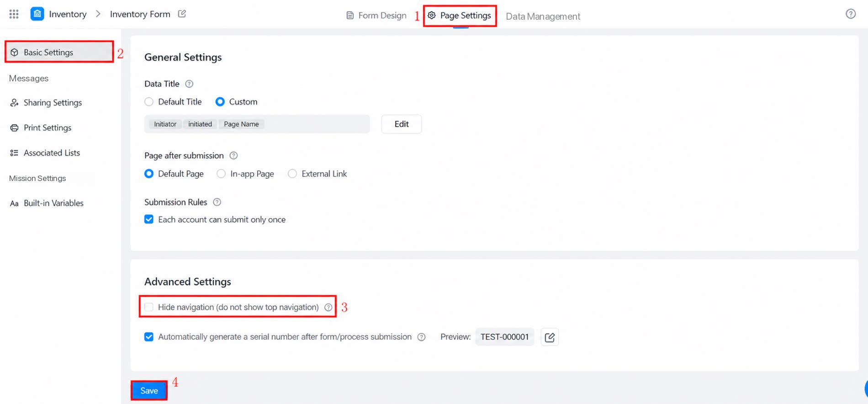Screen dimensions: 868x404
Task: Choose the In-app Page radio option
Action: [x=221, y=174]
